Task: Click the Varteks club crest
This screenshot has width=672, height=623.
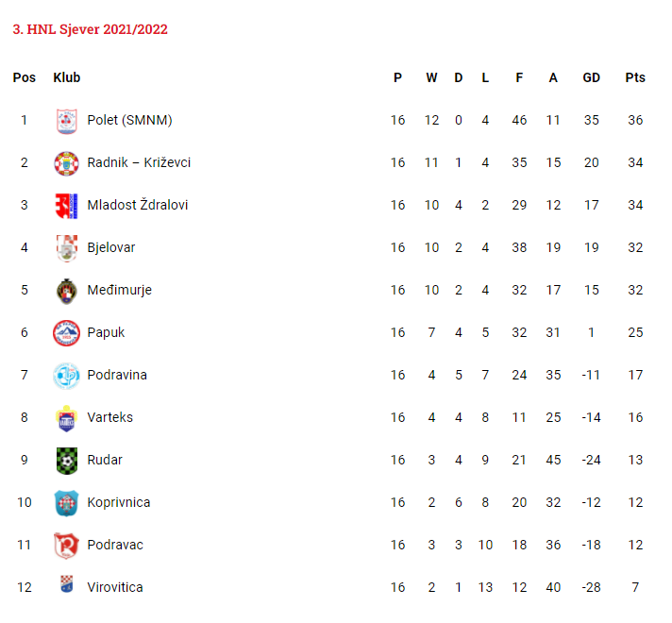Action: click(x=66, y=418)
